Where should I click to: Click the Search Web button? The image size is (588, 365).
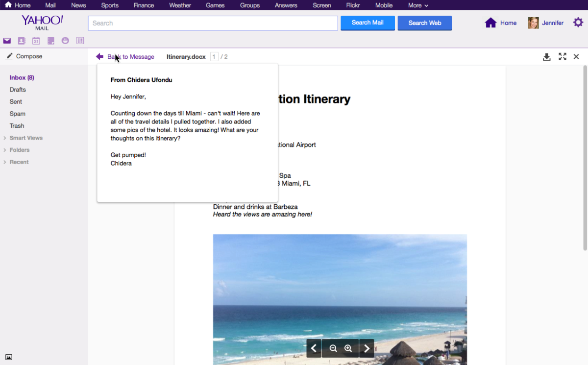click(425, 23)
